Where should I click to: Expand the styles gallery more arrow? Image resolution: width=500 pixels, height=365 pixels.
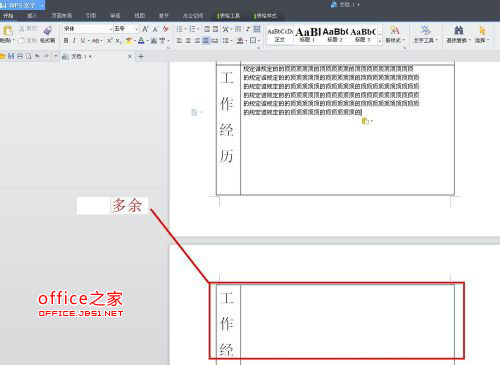(x=380, y=41)
